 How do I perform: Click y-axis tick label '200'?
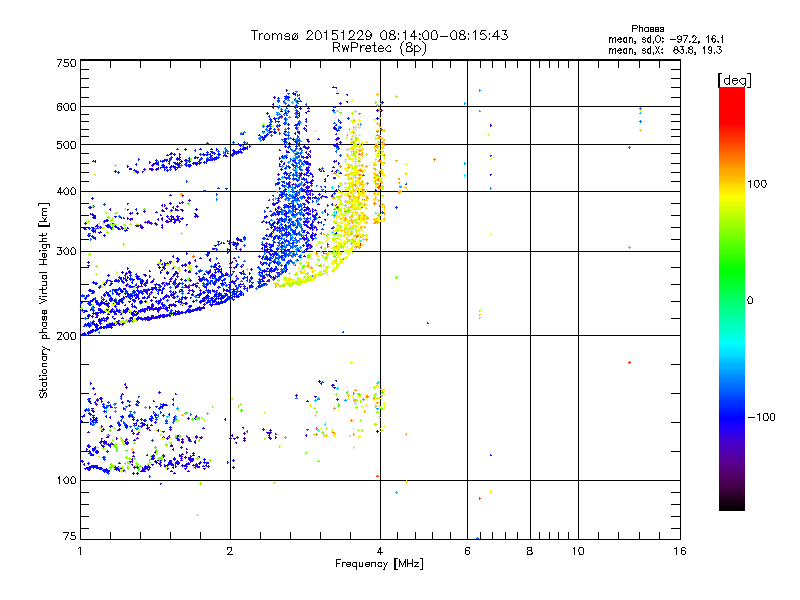tap(66, 336)
